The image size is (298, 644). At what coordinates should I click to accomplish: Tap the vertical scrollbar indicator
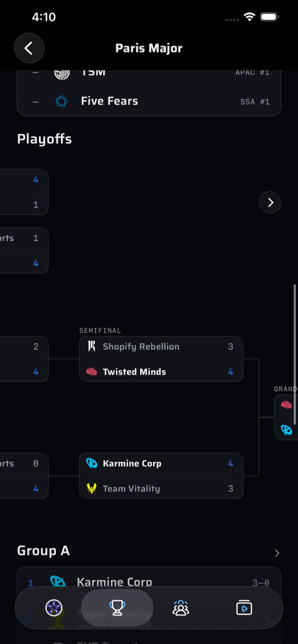coord(295,354)
